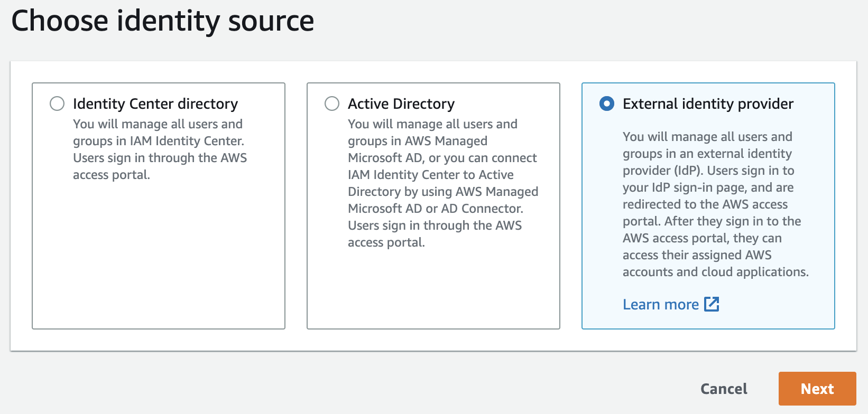The image size is (868, 414).
Task: Open the Learn more link
Action: tap(660, 305)
